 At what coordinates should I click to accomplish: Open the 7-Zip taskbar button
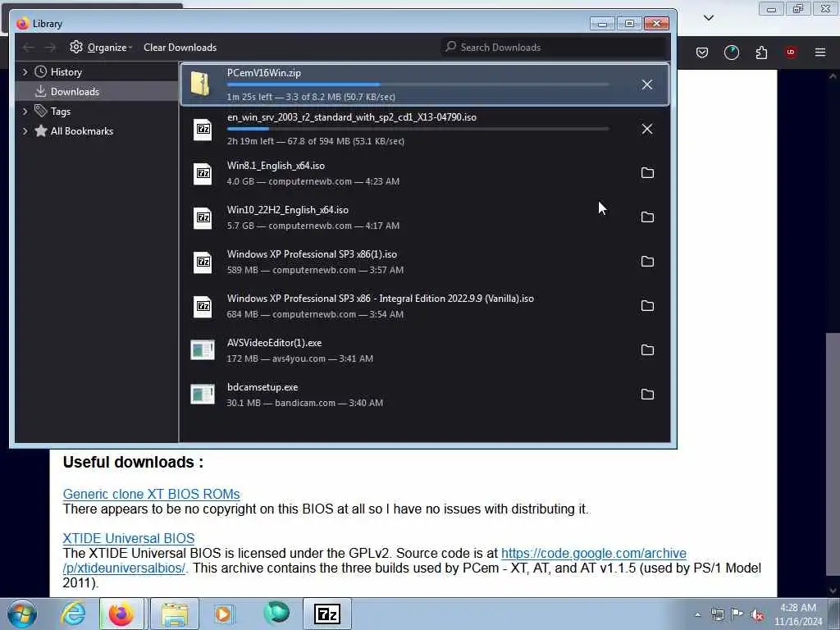pyautogui.click(x=327, y=614)
